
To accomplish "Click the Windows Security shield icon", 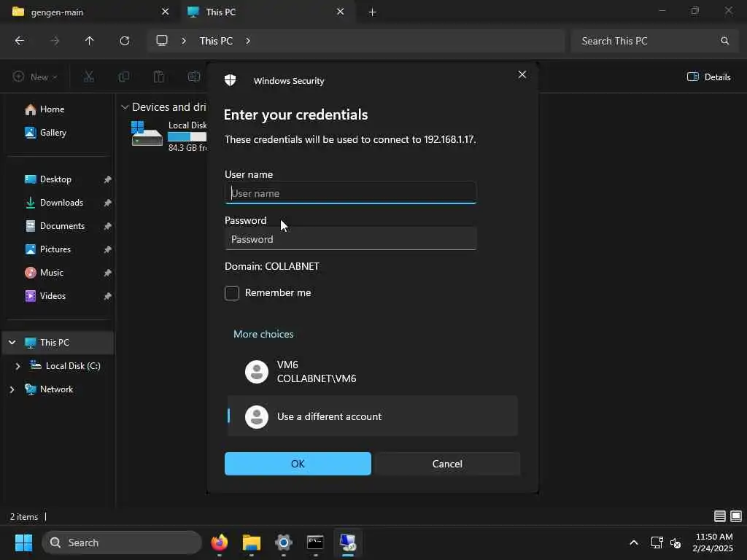I will coord(230,80).
